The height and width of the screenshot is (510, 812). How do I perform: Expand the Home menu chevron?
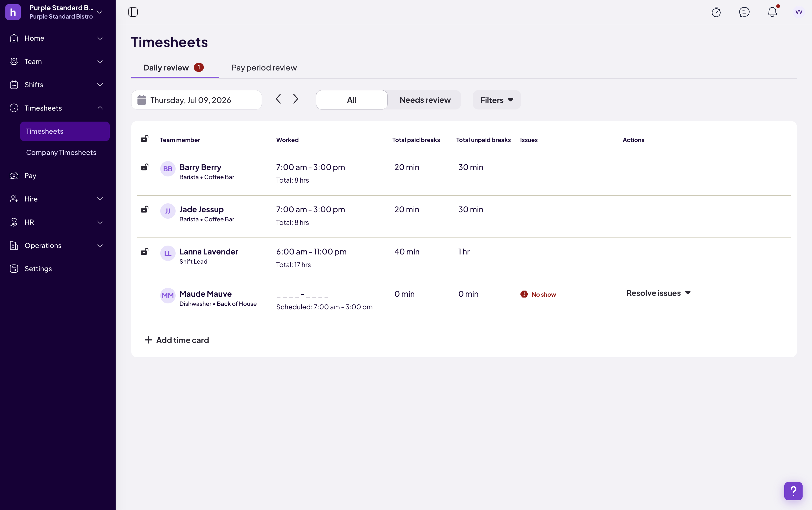[x=100, y=38]
